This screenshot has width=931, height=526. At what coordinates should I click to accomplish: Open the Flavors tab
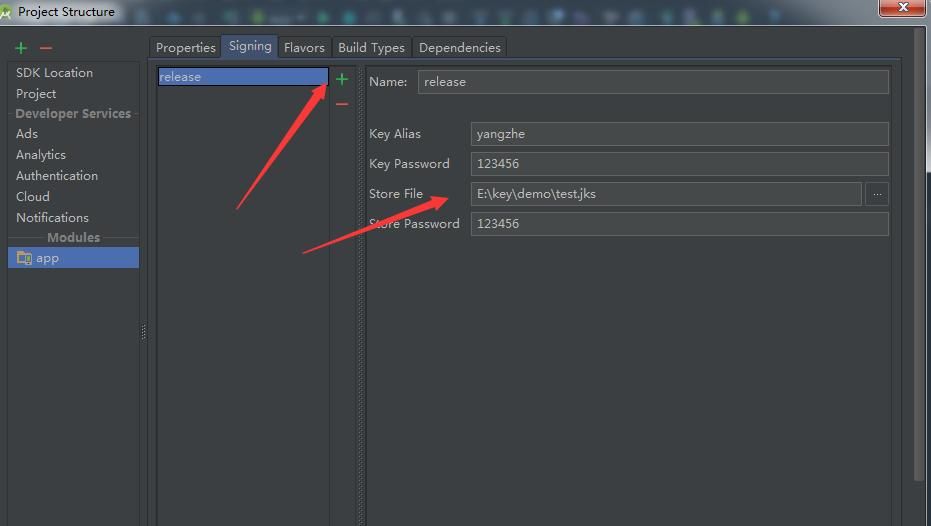click(x=304, y=47)
